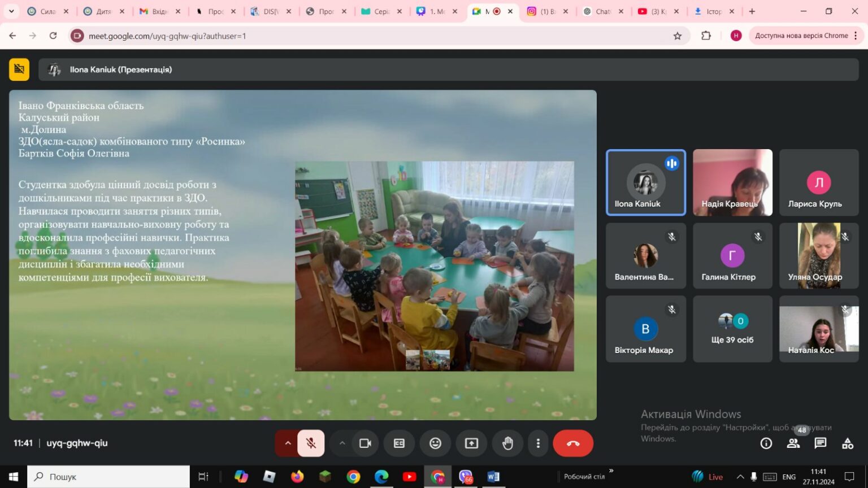Open the emoji reactions panel
The height and width of the screenshot is (488, 868).
tap(435, 443)
